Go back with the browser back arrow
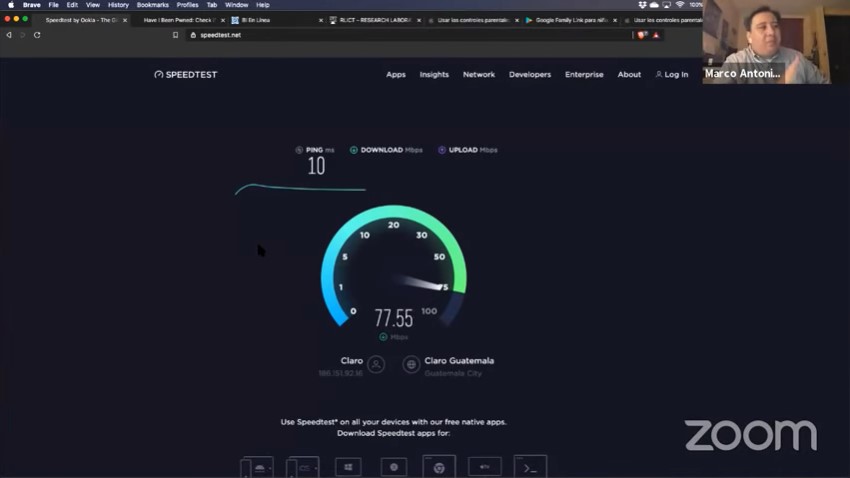This screenshot has height=478, width=850. tap(9, 35)
